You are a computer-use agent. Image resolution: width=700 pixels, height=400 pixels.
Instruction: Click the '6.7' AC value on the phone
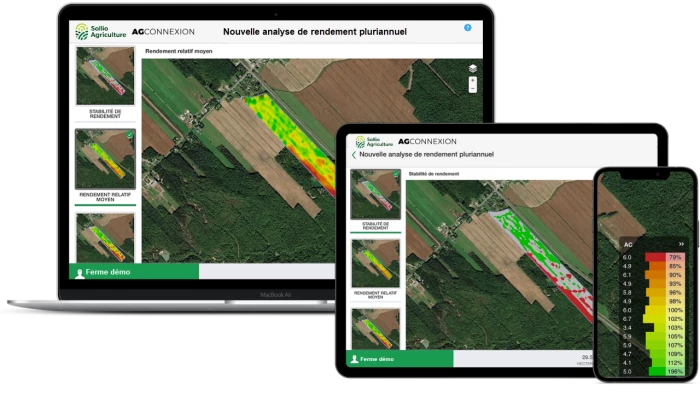[x=627, y=319]
